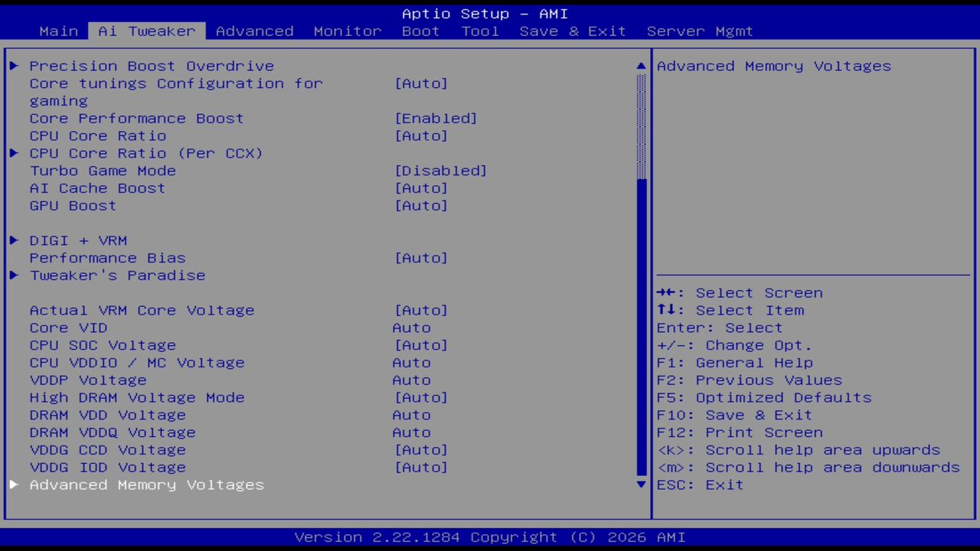Select the Turbo Game Mode label

(x=103, y=171)
